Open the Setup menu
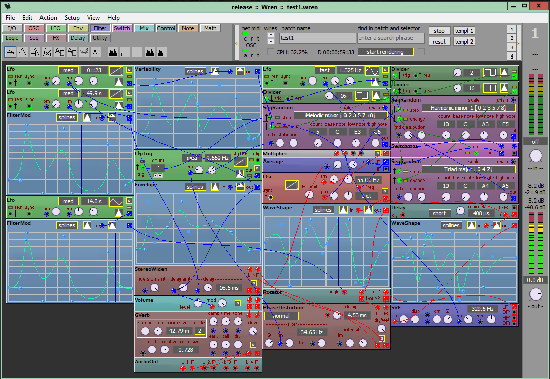Image resolution: width=550 pixels, height=379 pixels. 72,18
